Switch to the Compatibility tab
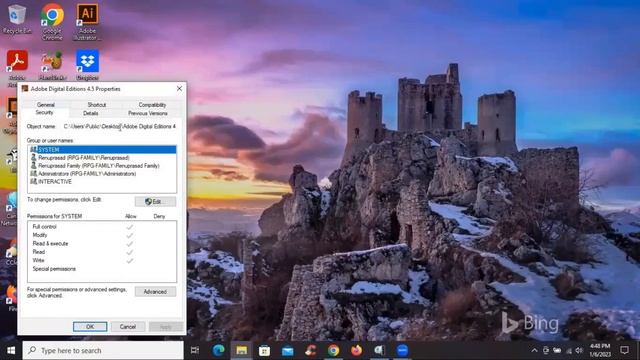Image resolution: width=640 pixels, height=360 pixels. [x=152, y=105]
